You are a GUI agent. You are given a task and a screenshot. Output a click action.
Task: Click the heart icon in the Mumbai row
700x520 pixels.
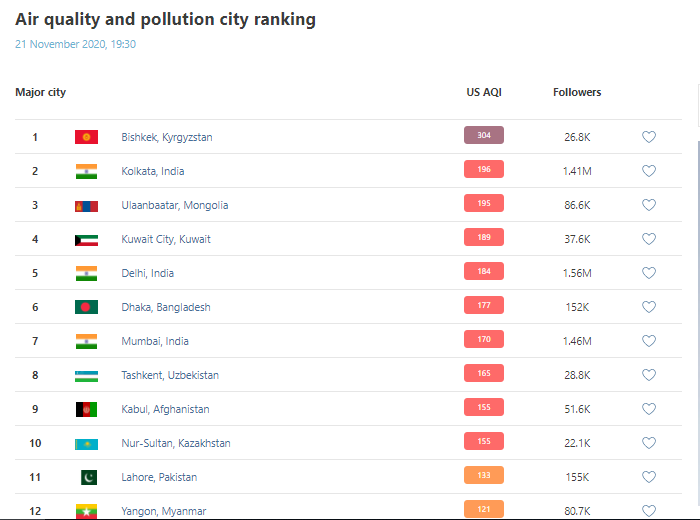(x=648, y=341)
